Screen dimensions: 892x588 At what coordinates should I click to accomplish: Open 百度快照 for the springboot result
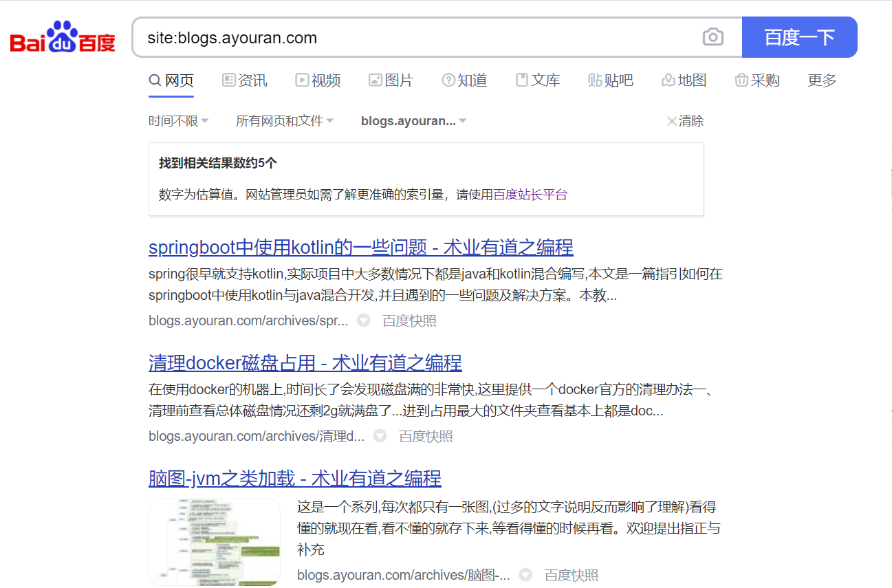(409, 320)
